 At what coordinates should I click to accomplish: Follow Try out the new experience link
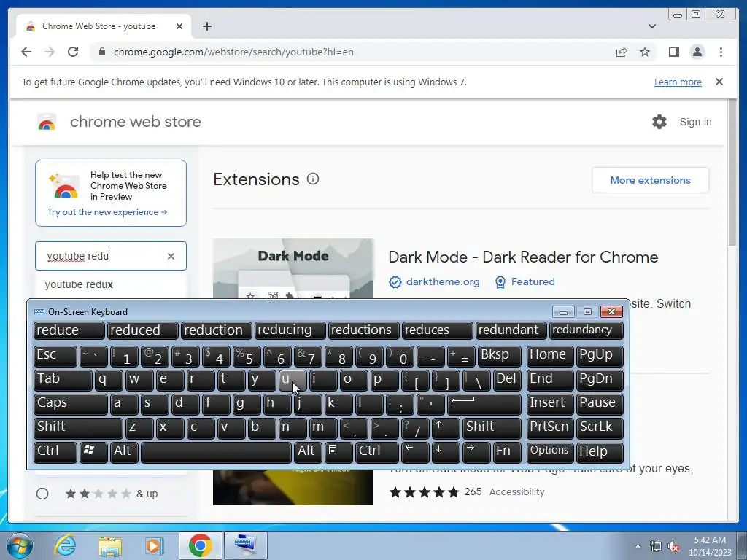[x=107, y=212]
